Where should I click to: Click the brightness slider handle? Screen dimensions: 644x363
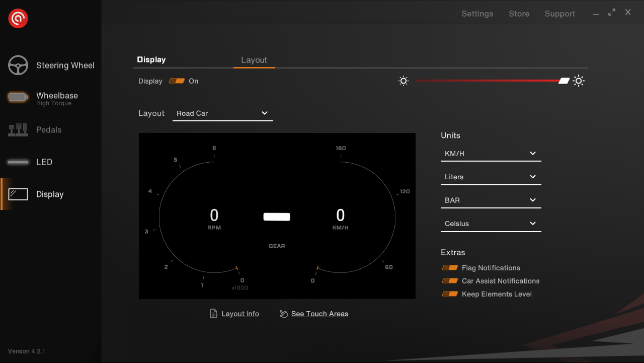coord(564,81)
